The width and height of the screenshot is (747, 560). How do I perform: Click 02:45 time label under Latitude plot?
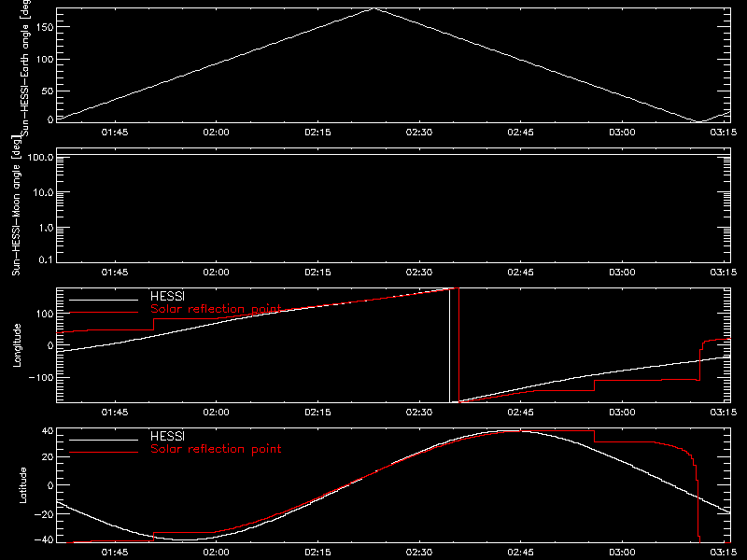tap(521, 552)
